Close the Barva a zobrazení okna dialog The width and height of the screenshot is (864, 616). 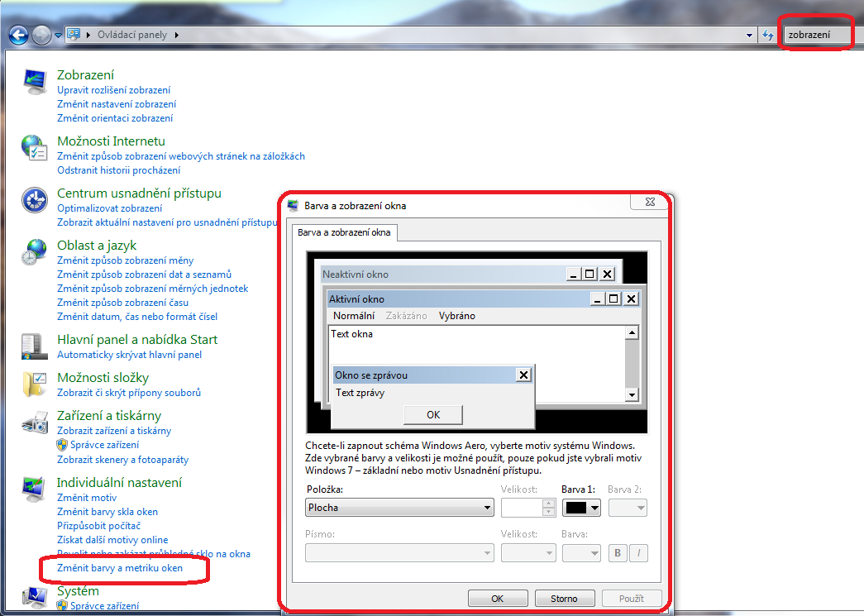(650, 203)
